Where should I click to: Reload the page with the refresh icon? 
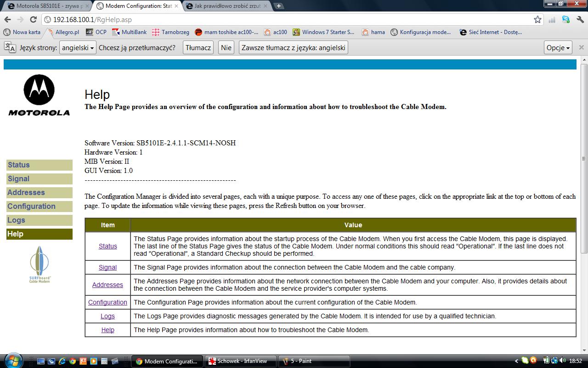click(33, 19)
